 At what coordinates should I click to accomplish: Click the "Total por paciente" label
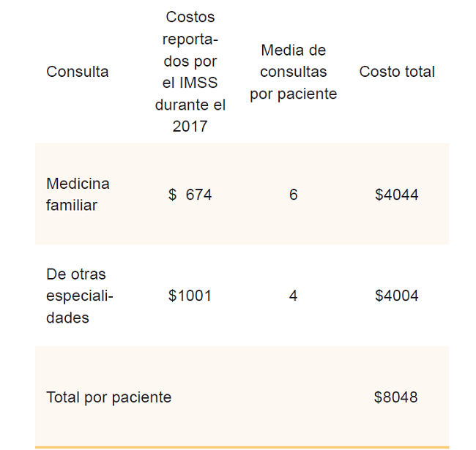pos(108,397)
